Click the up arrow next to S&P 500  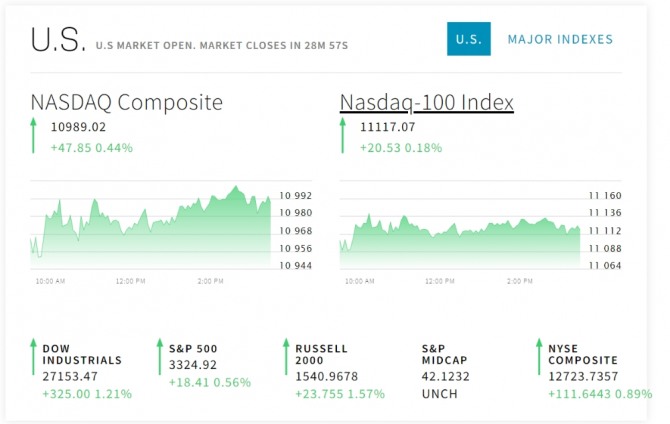159,356
